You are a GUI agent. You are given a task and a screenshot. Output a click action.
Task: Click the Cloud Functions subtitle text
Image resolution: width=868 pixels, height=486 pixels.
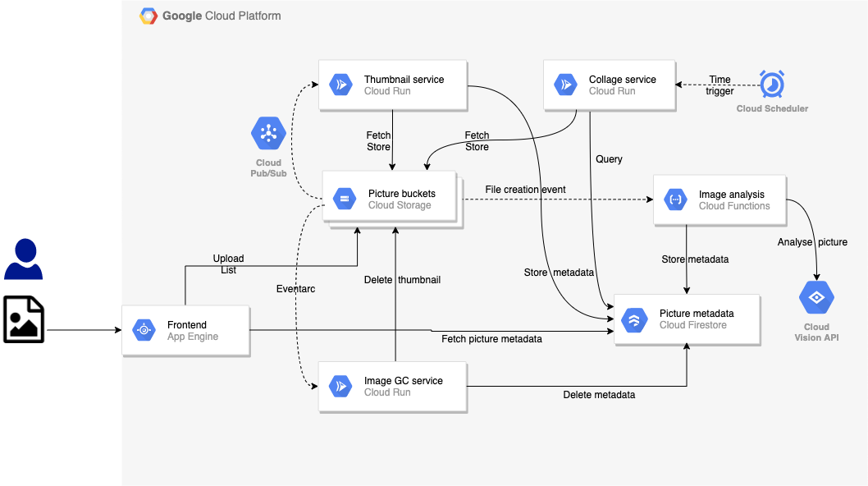tap(734, 206)
